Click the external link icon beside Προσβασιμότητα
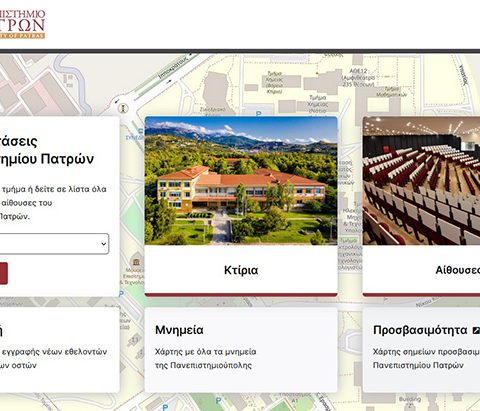The image size is (480, 411). point(476,330)
